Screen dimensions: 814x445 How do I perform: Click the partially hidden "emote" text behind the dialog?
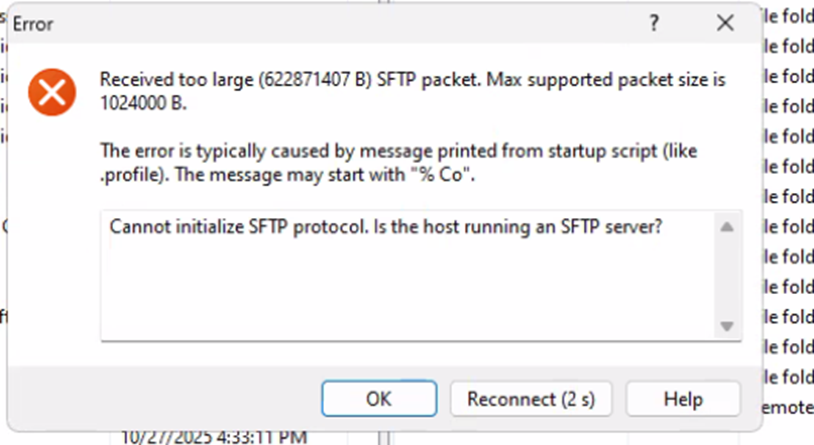point(788,408)
